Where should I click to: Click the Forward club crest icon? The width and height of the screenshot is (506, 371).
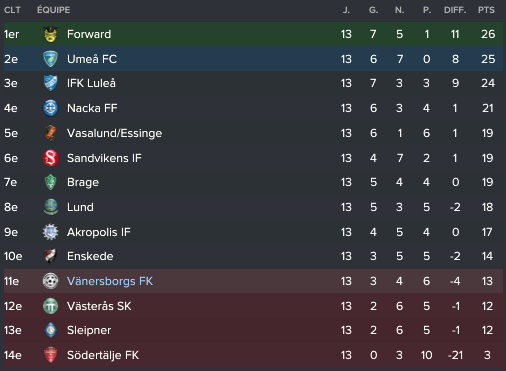(51, 34)
